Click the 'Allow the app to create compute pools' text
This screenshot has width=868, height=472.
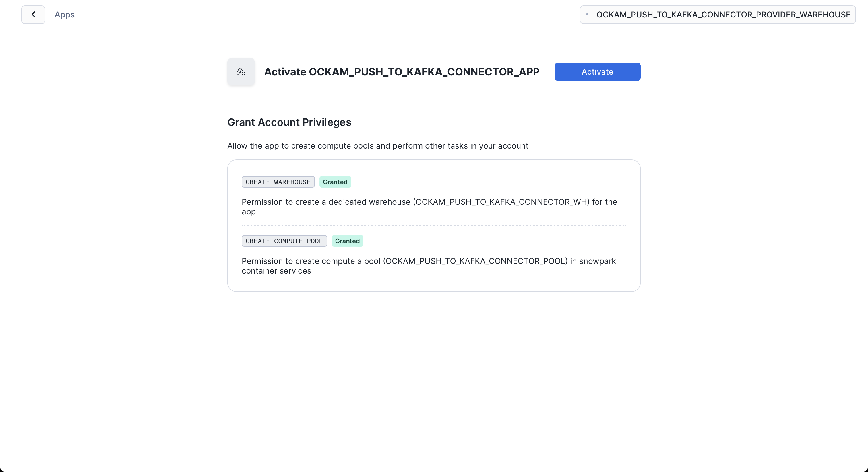[x=377, y=146]
